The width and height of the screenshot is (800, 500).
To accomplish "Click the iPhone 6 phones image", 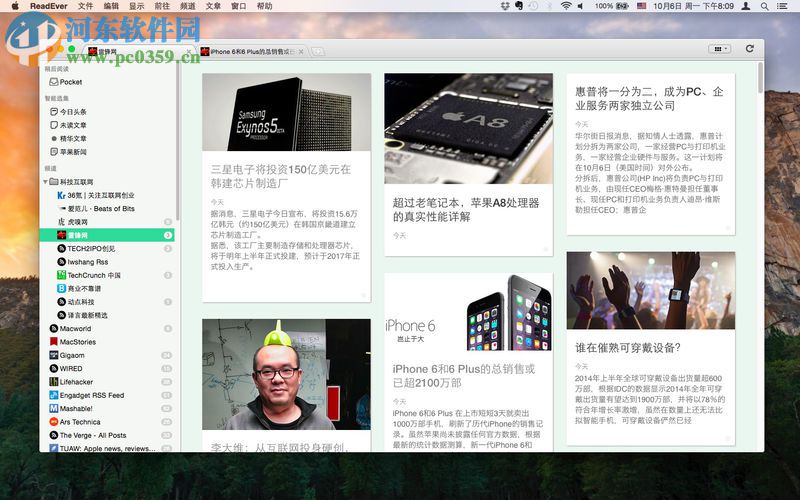I will (x=468, y=313).
